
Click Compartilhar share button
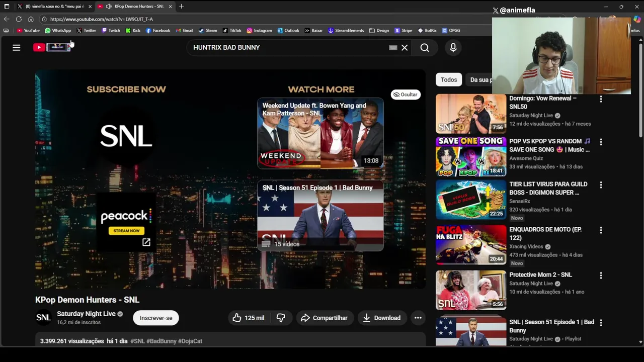(325, 318)
